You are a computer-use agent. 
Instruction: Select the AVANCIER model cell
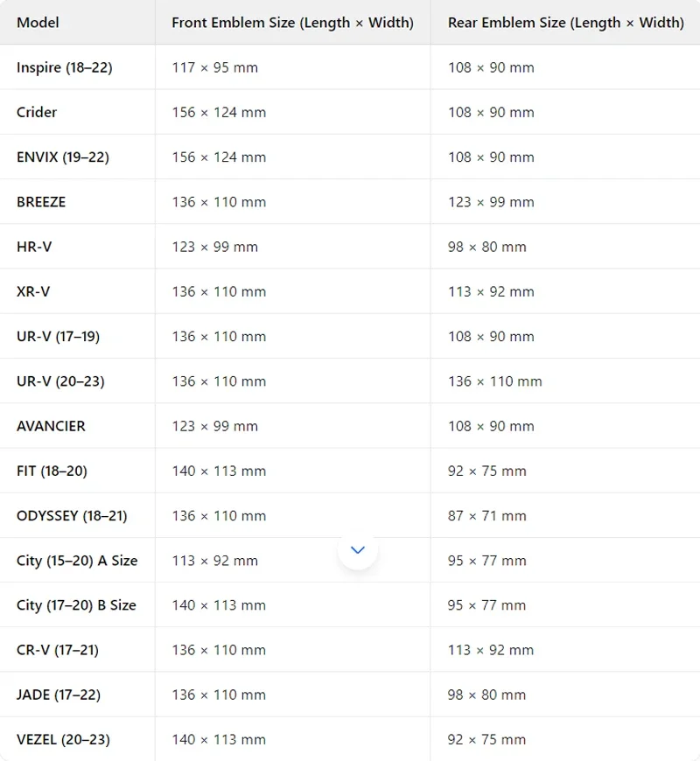click(x=51, y=426)
